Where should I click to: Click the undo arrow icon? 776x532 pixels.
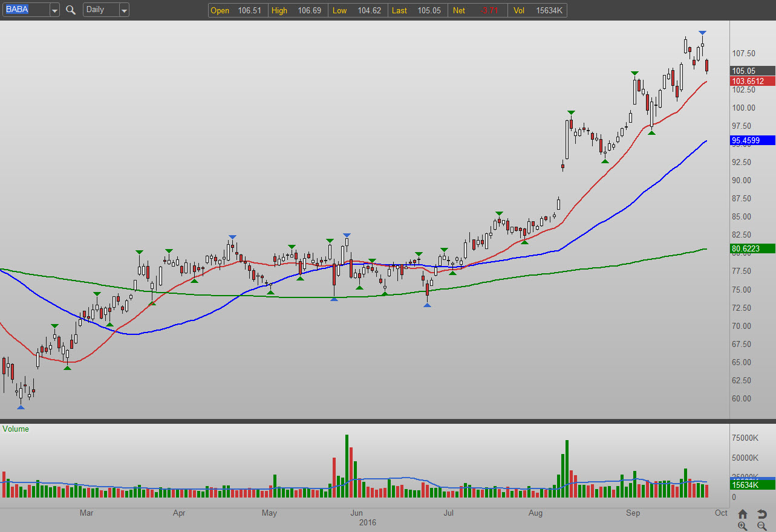pos(761,514)
